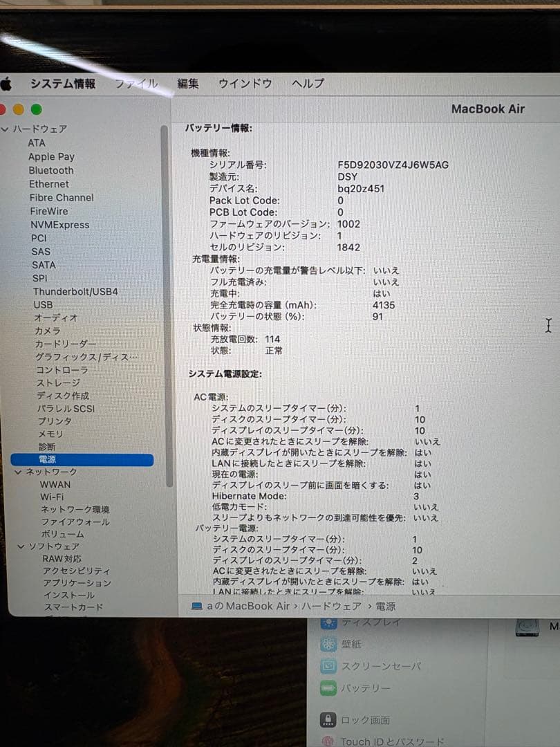
Task: Open the ヘルプ menu
Action: (x=306, y=83)
